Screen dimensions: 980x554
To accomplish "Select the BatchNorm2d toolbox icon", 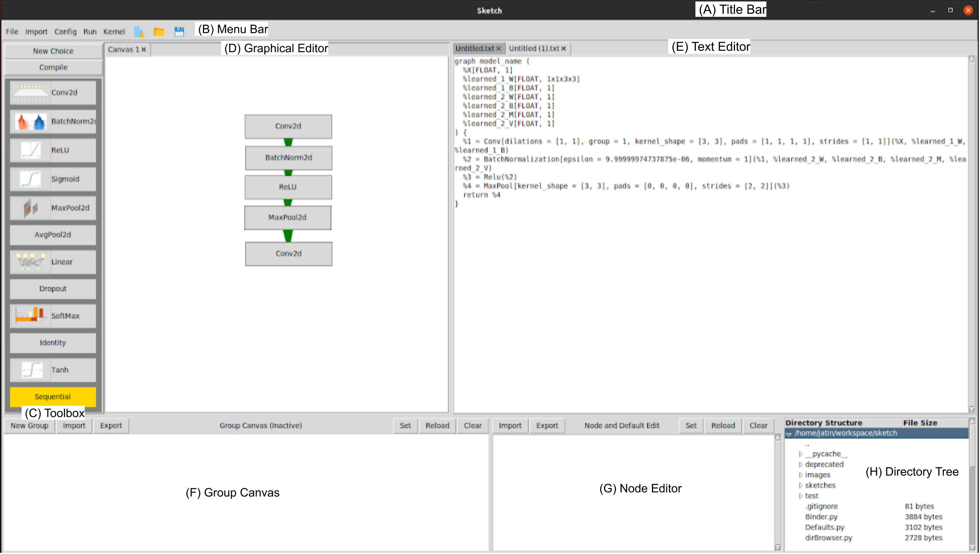I will (x=31, y=122).
